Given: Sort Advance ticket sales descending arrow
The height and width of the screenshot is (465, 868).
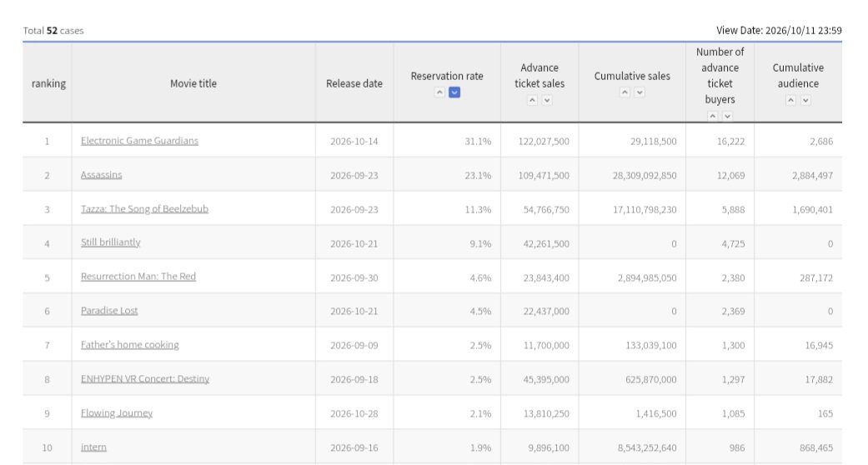Looking at the screenshot, I should point(547,100).
